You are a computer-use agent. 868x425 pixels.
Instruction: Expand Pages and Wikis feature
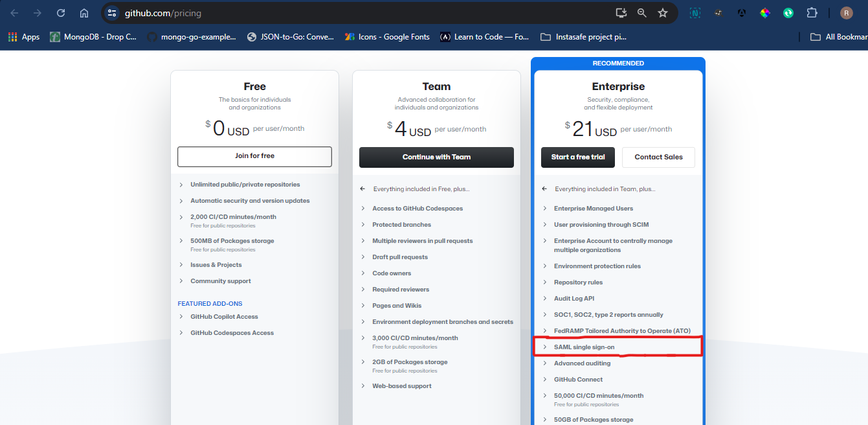point(391,306)
